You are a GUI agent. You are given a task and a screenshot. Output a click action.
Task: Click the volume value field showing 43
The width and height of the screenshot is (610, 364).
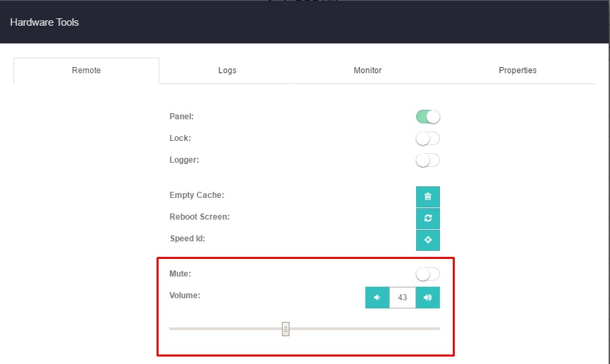(403, 298)
